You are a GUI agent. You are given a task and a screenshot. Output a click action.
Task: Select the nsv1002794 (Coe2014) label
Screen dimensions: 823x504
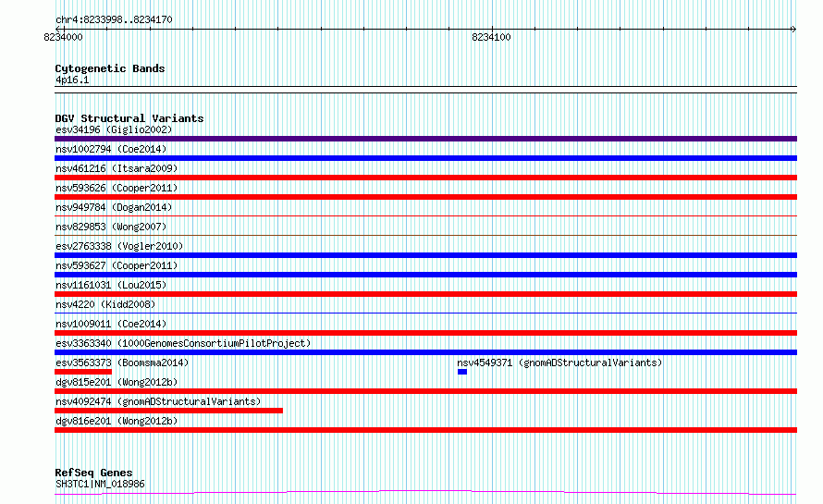(x=111, y=149)
